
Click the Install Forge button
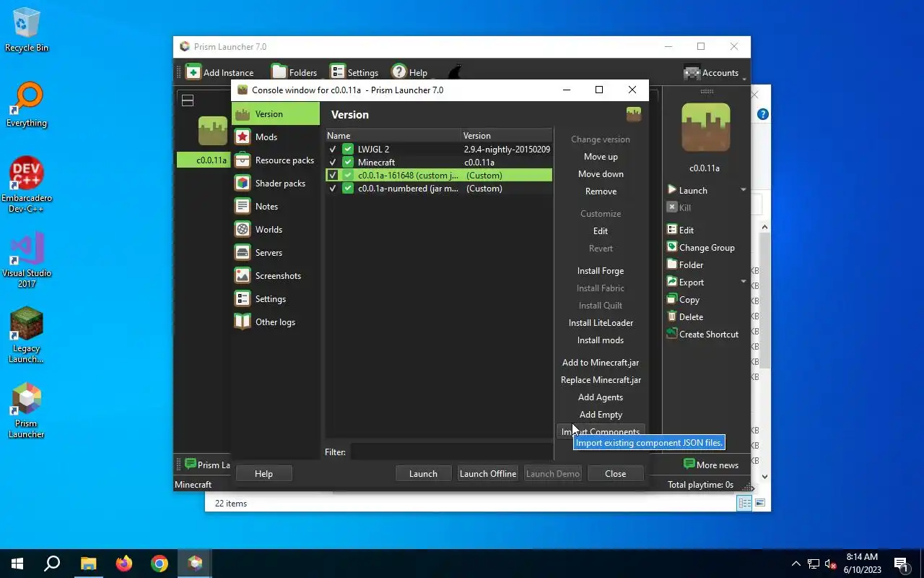tap(601, 271)
